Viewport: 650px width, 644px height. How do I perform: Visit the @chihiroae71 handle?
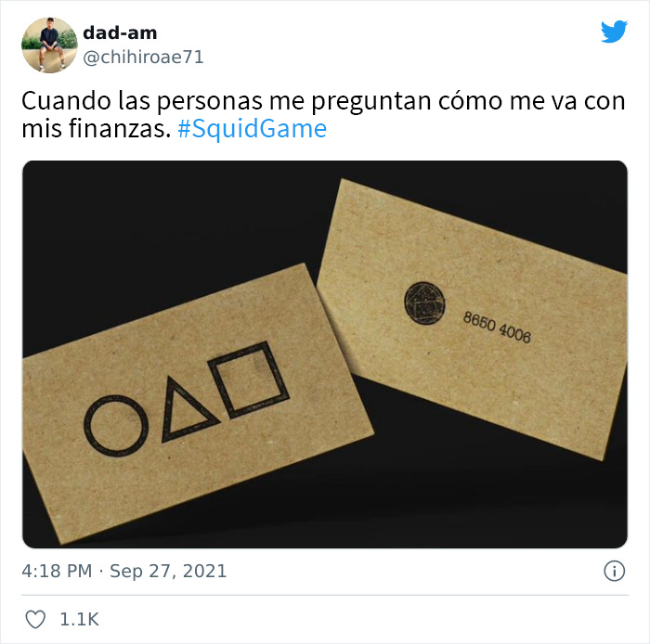(143, 58)
